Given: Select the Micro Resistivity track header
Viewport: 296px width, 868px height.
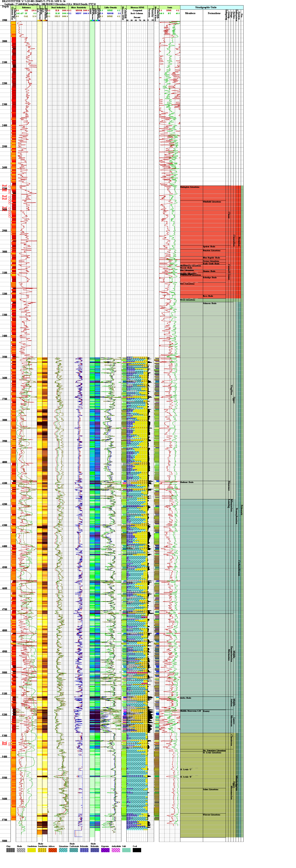Looking at the screenshot, I should pos(79,7).
